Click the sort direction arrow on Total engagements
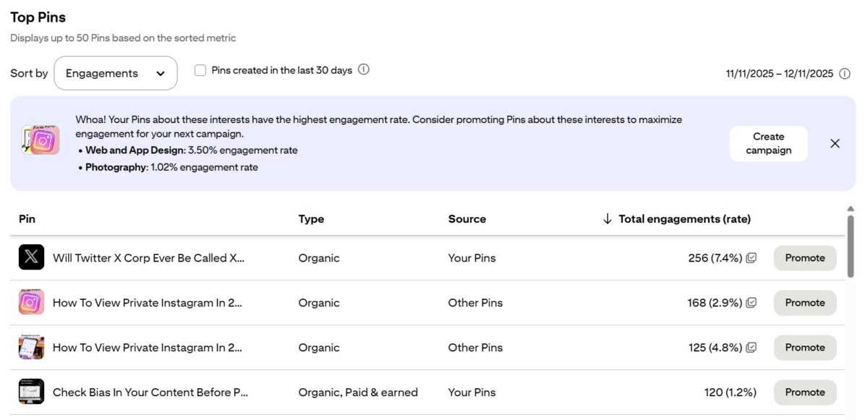 tap(607, 218)
